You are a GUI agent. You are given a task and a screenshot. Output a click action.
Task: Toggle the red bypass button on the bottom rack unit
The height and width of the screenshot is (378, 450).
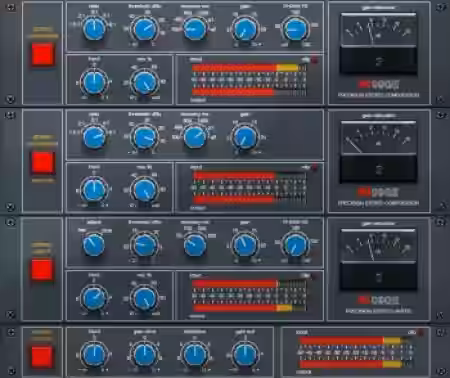coord(42,357)
